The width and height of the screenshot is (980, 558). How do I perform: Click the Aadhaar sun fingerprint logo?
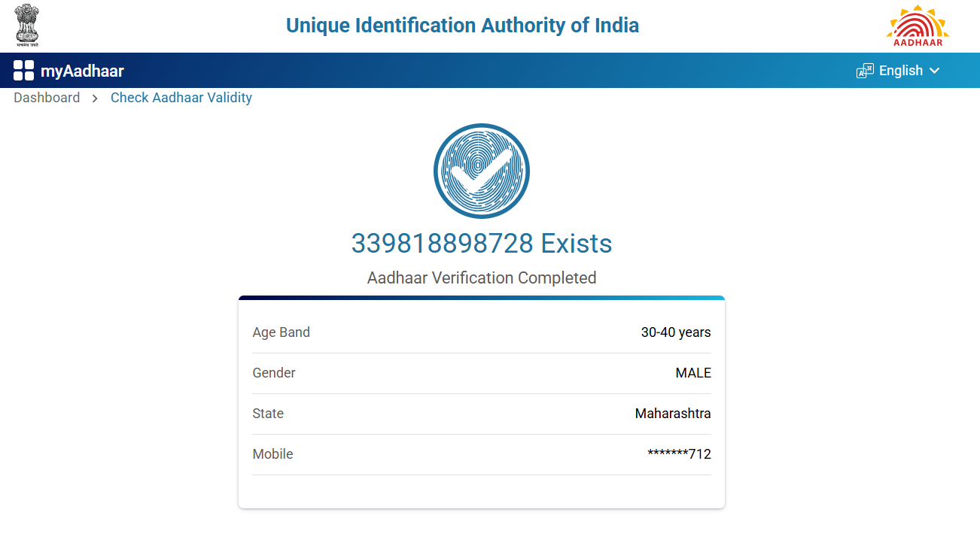[918, 26]
